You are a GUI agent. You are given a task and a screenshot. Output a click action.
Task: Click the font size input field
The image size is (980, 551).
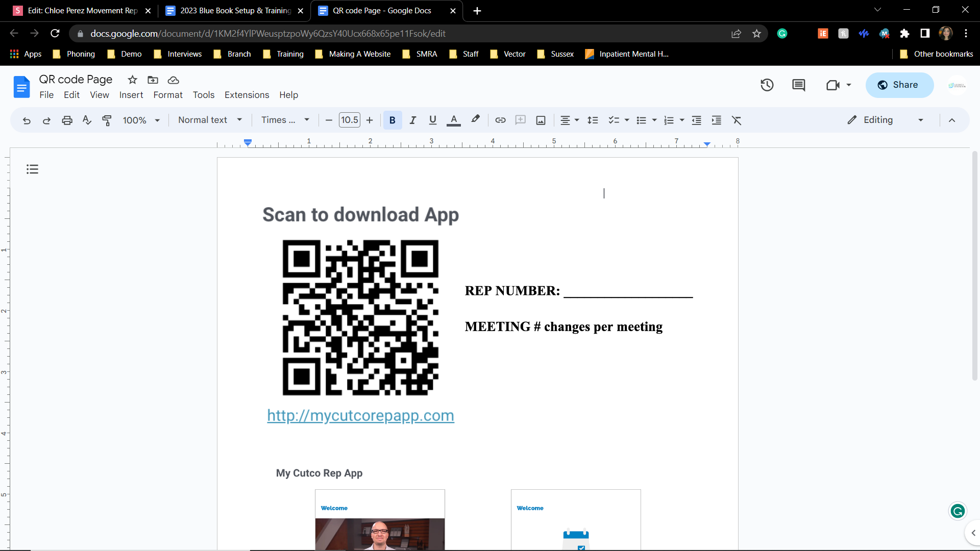tap(349, 120)
